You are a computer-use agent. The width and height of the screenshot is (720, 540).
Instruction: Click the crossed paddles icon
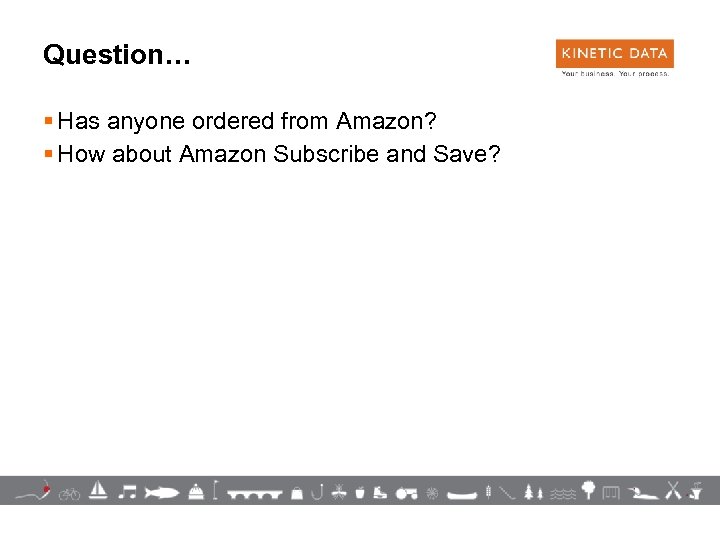click(x=673, y=490)
